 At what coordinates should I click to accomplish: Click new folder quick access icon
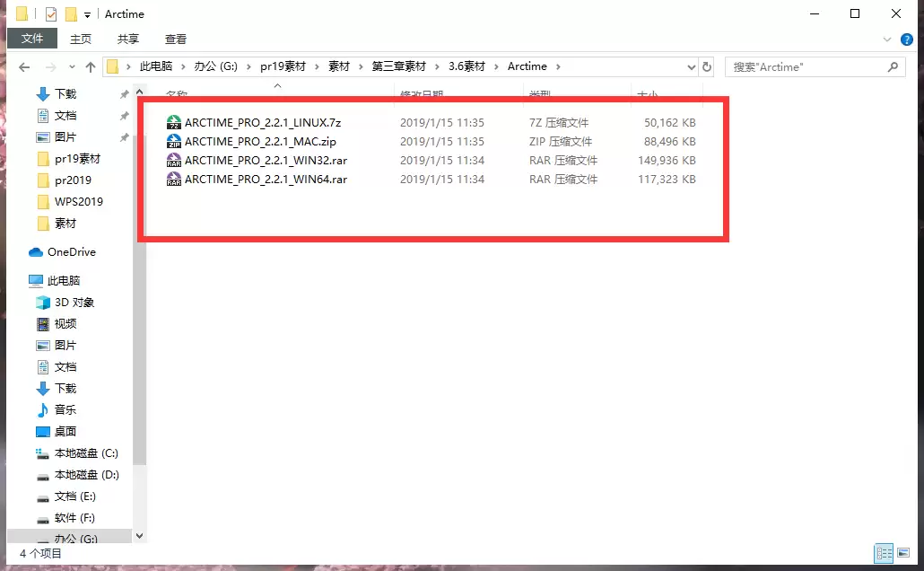pyautogui.click(x=71, y=13)
